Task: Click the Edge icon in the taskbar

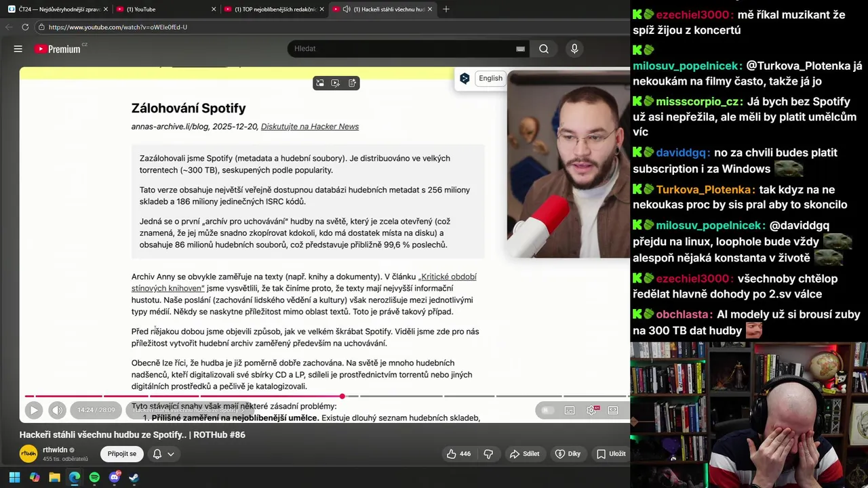Action: tap(75, 477)
